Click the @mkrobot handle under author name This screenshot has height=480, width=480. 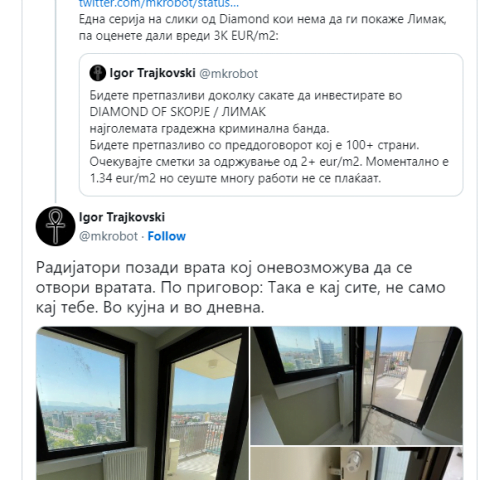pos(108,236)
